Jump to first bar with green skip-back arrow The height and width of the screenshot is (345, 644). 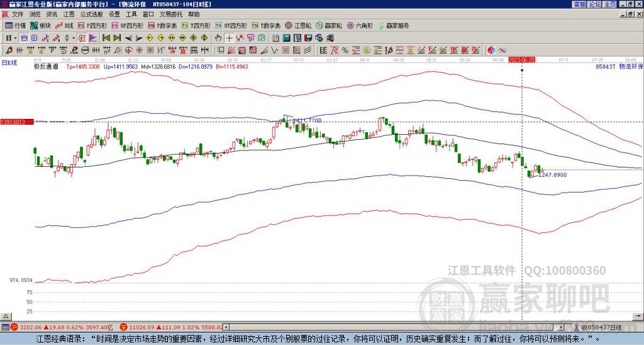(106, 38)
